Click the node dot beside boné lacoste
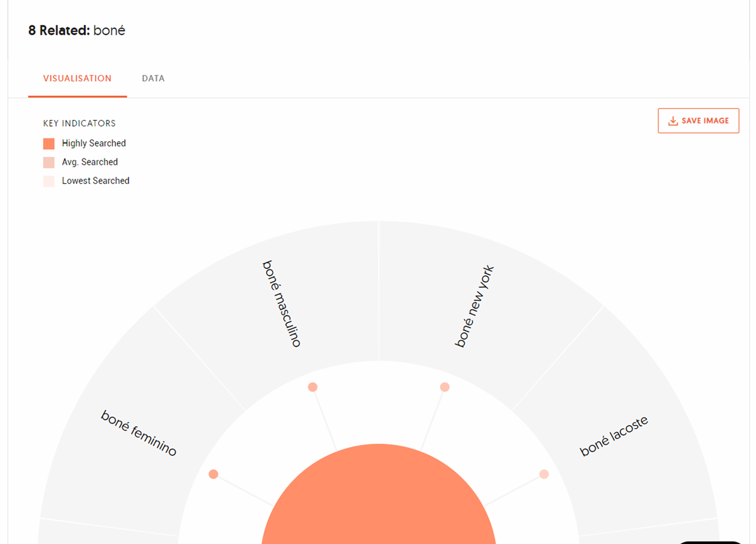The image size is (756, 544). tap(544, 474)
